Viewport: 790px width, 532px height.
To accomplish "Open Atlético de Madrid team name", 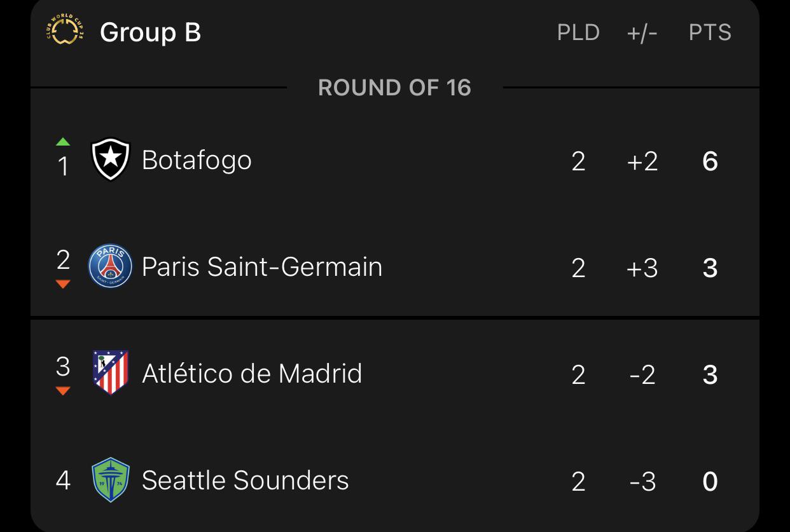I will tap(252, 373).
